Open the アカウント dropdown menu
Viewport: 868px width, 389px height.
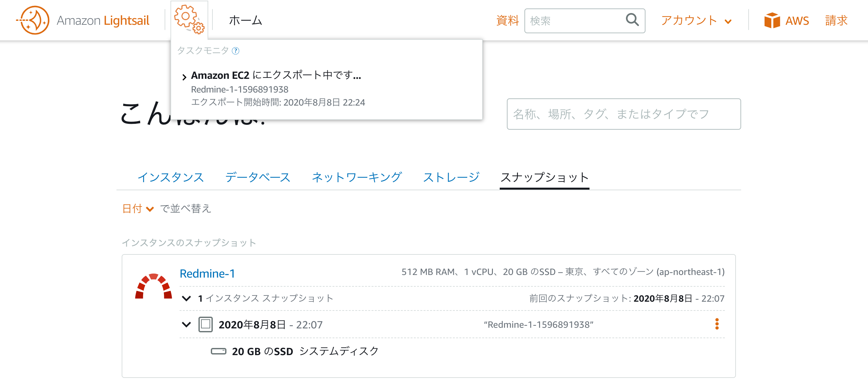pos(696,21)
